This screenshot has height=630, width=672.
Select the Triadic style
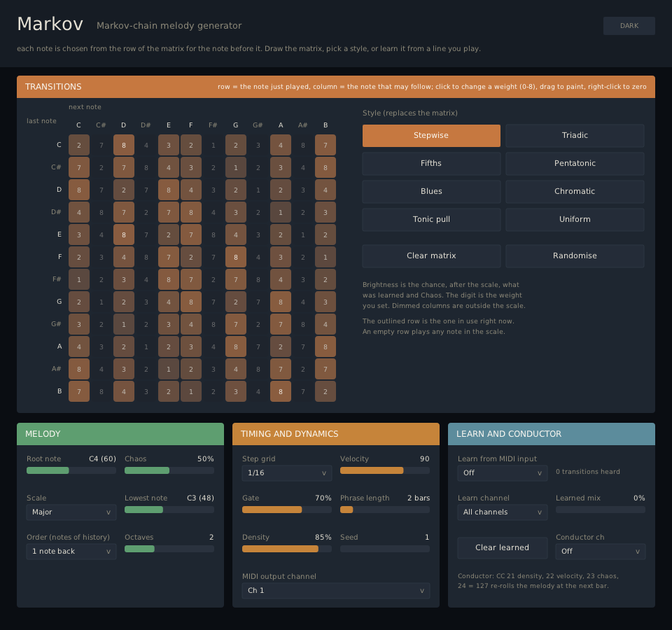(x=575, y=135)
